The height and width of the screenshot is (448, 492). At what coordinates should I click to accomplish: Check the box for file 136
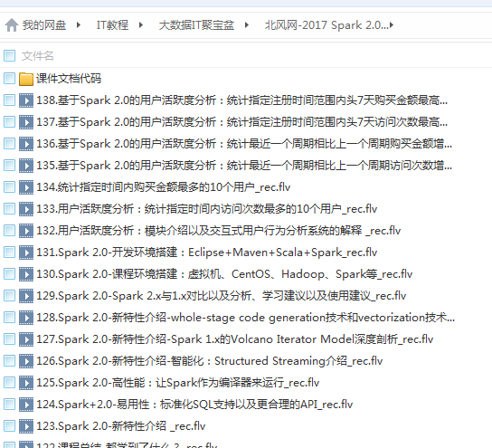[9, 144]
